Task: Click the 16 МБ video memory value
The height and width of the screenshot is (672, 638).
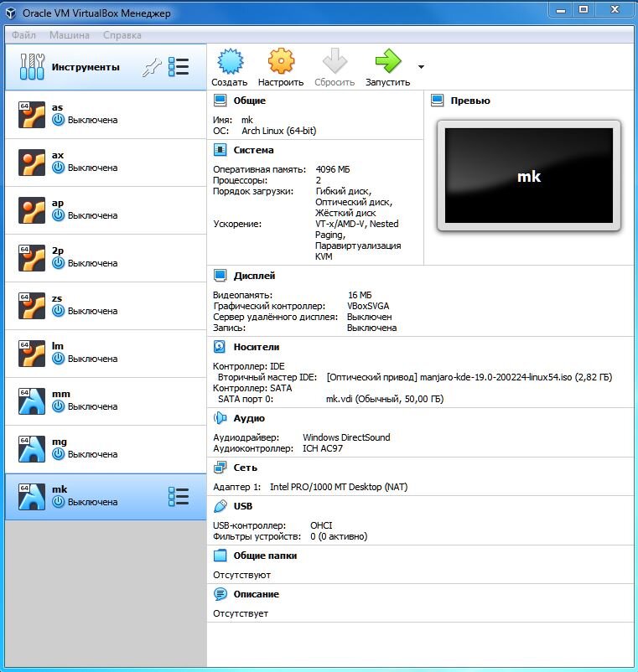Action: 360,295
